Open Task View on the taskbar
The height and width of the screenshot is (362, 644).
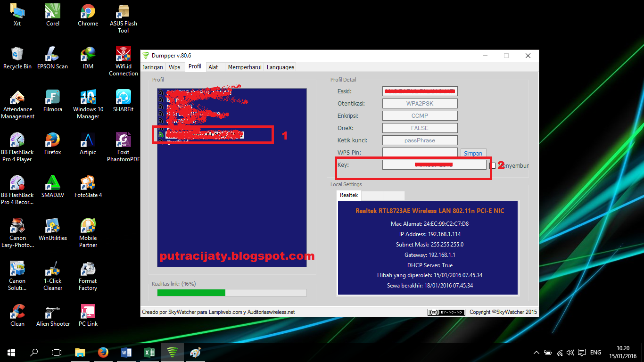click(57, 352)
